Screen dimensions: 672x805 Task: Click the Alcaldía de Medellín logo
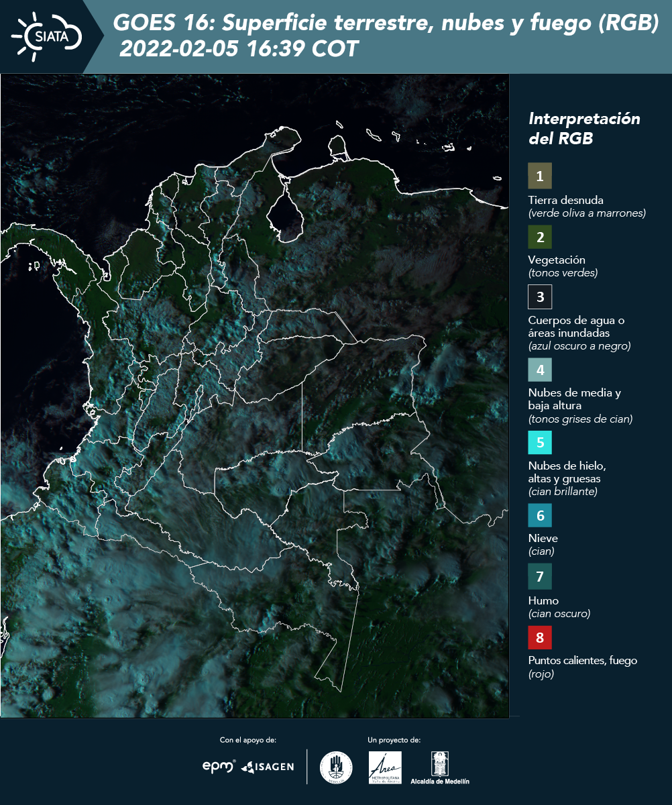pos(440,767)
